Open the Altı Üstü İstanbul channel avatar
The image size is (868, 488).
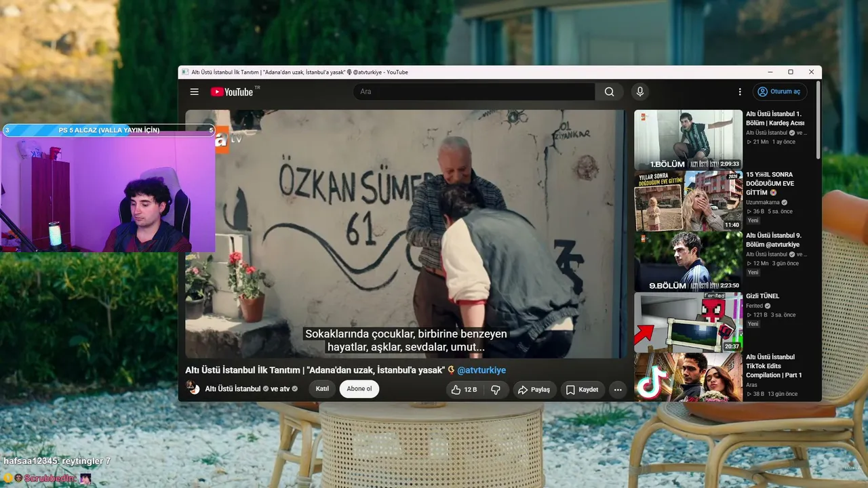[193, 389]
